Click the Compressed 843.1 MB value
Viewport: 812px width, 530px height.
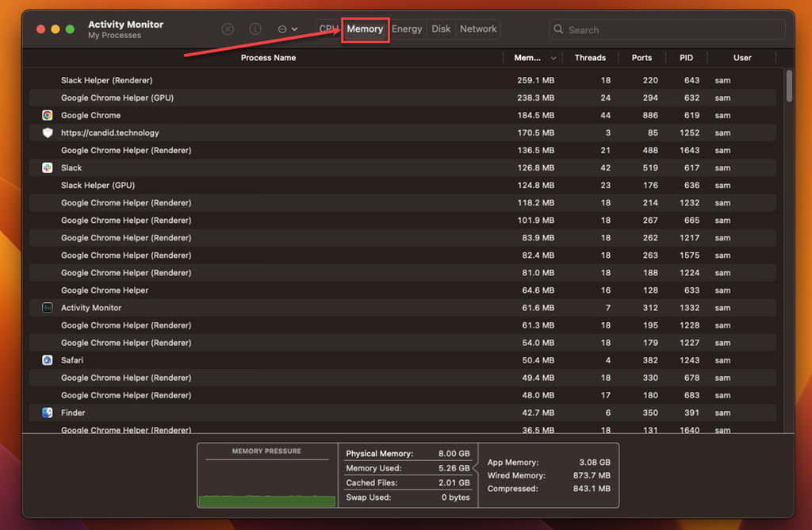click(x=592, y=489)
